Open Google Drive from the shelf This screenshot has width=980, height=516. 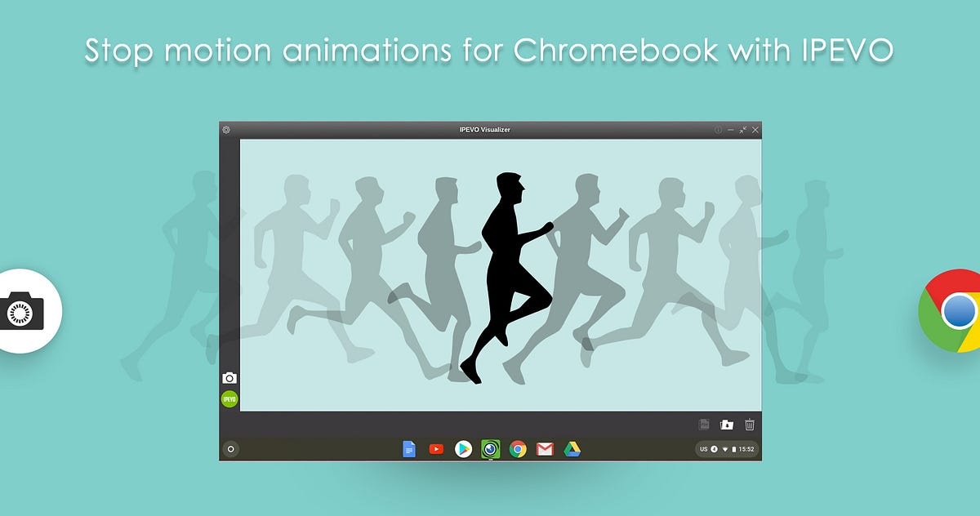pyautogui.click(x=572, y=448)
